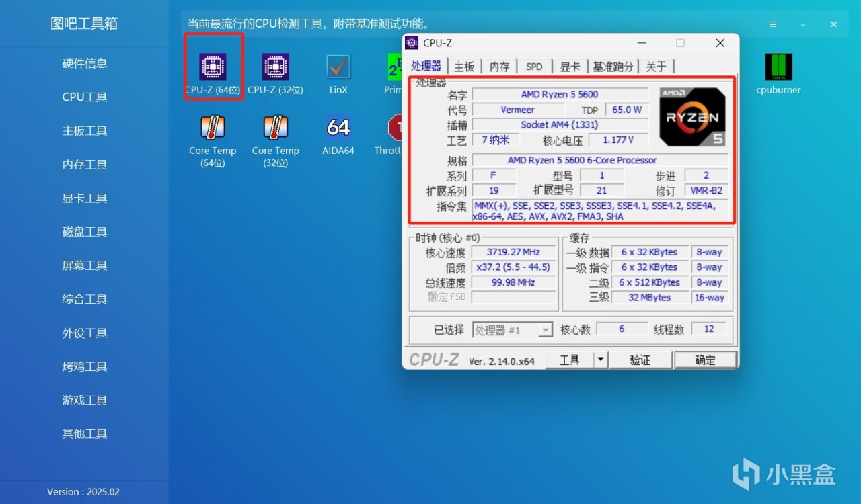The width and height of the screenshot is (861, 504).
Task: Switch to the 基准跑分 tab
Action: tap(613, 66)
